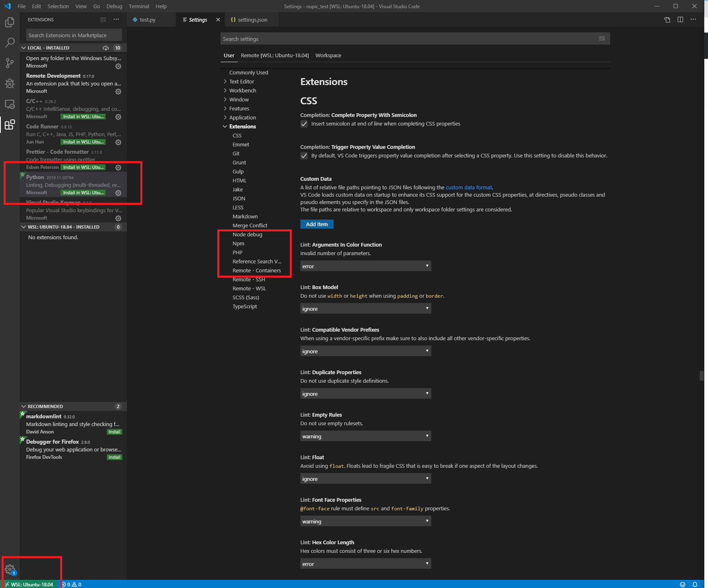Screen dimensions: 708x588
Task: Open Remote Explorer view
Action: (x=10, y=104)
